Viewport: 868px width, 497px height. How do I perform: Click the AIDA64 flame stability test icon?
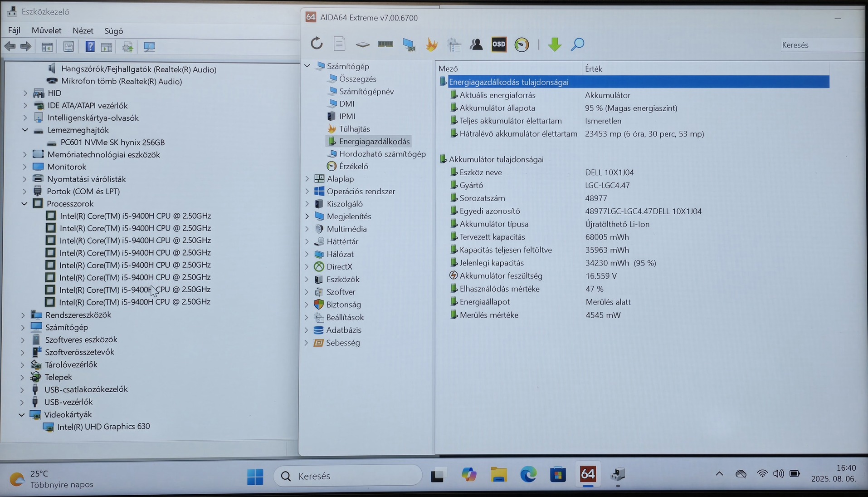[x=431, y=44]
